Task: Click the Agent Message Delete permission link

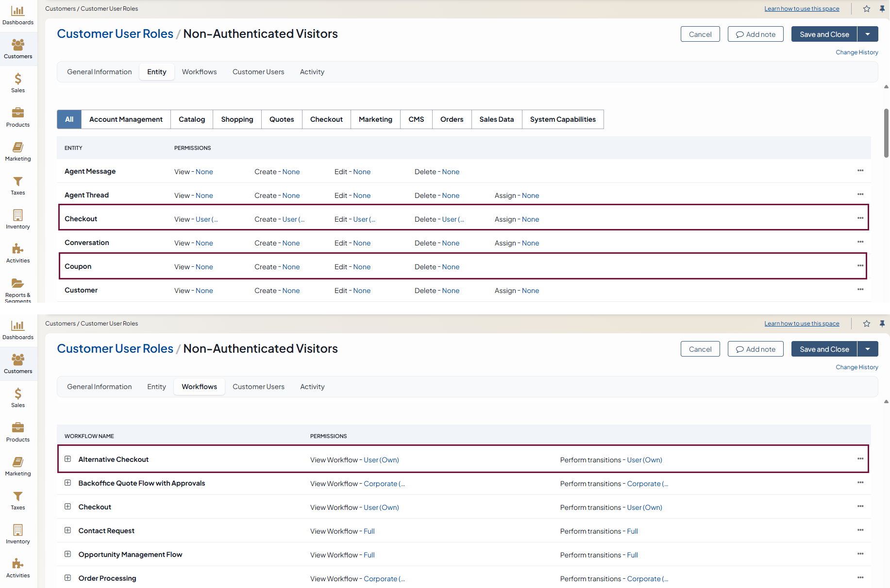Action: [x=451, y=172]
